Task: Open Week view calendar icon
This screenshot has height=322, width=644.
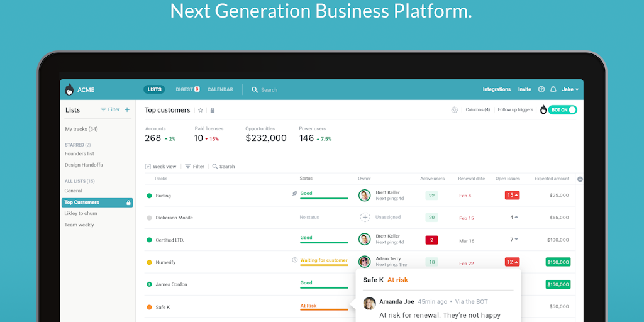Action: (x=148, y=166)
